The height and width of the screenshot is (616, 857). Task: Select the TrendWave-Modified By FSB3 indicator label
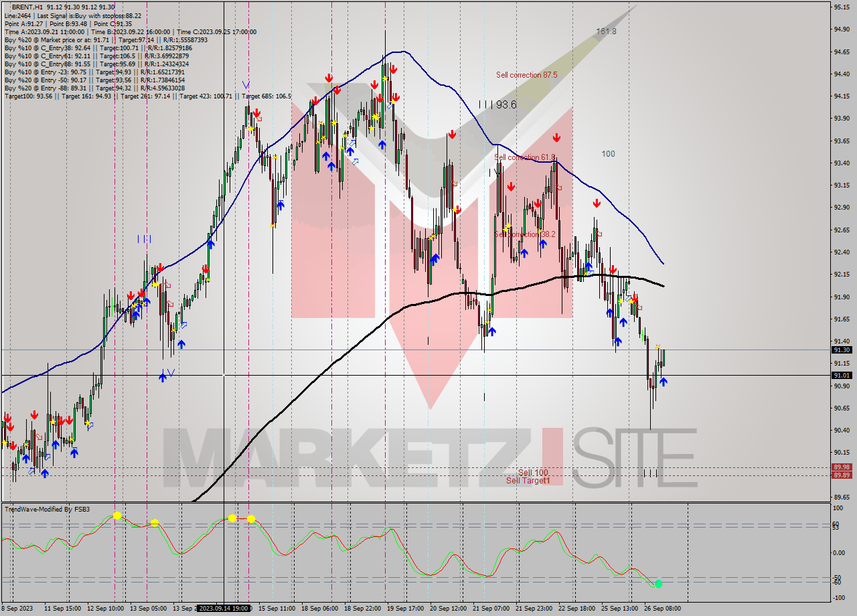click(47, 510)
